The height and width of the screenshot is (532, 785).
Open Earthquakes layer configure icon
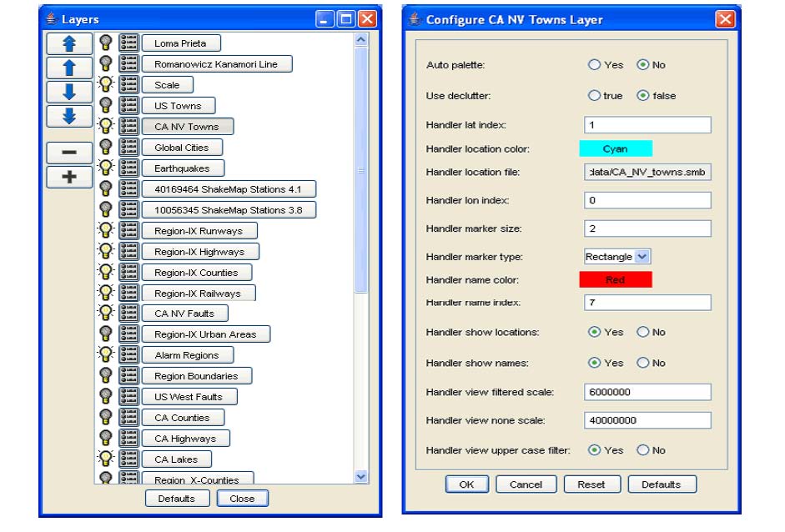128,168
